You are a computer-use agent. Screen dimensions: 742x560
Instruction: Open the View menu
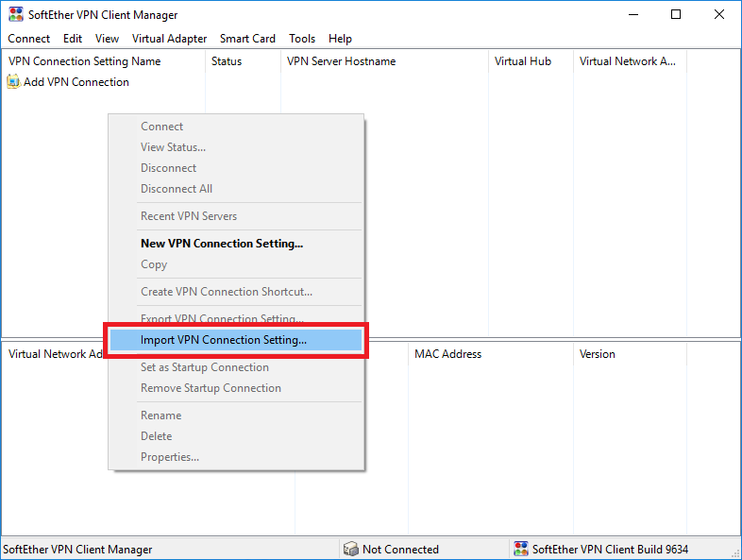point(107,39)
